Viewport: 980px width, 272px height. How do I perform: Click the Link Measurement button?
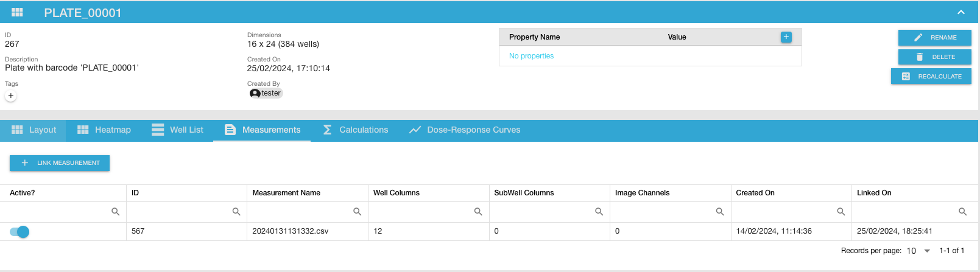pos(60,163)
